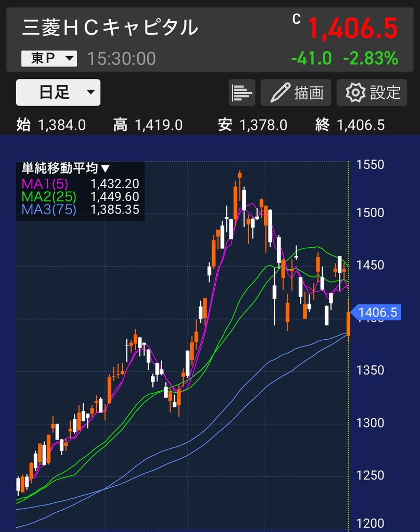Click the 描画 drawing pencil button
This screenshot has width=420, height=532.
click(296, 92)
